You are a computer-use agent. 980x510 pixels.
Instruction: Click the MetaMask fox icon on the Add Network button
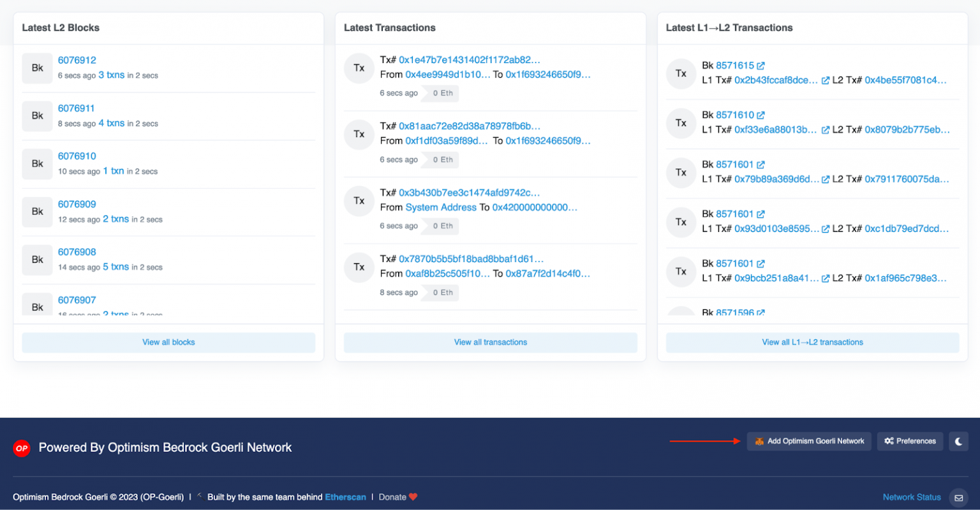pos(760,441)
